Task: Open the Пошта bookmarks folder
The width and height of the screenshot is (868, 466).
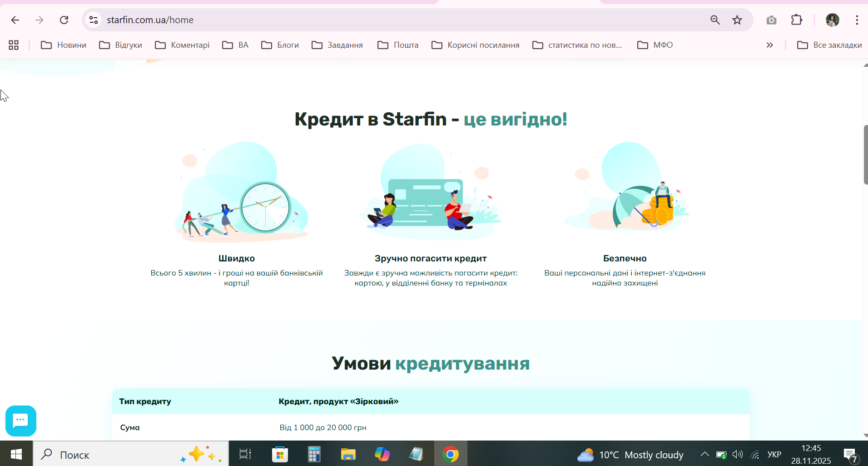Action: [398, 45]
